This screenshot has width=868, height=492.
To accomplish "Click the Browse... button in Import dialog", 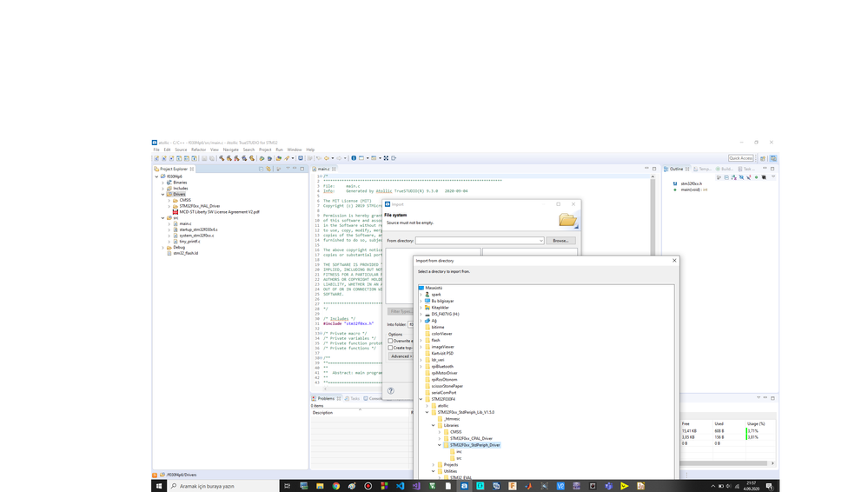I will 560,241.
